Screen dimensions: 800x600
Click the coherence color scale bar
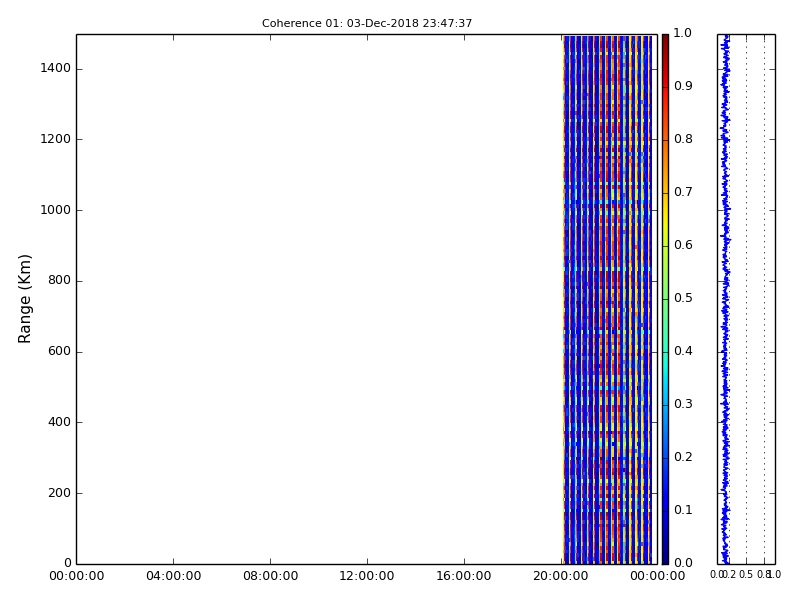665,299
